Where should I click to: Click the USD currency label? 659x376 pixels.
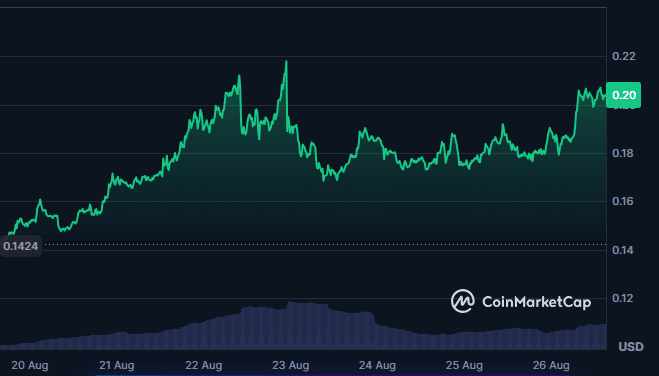point(631,347)
